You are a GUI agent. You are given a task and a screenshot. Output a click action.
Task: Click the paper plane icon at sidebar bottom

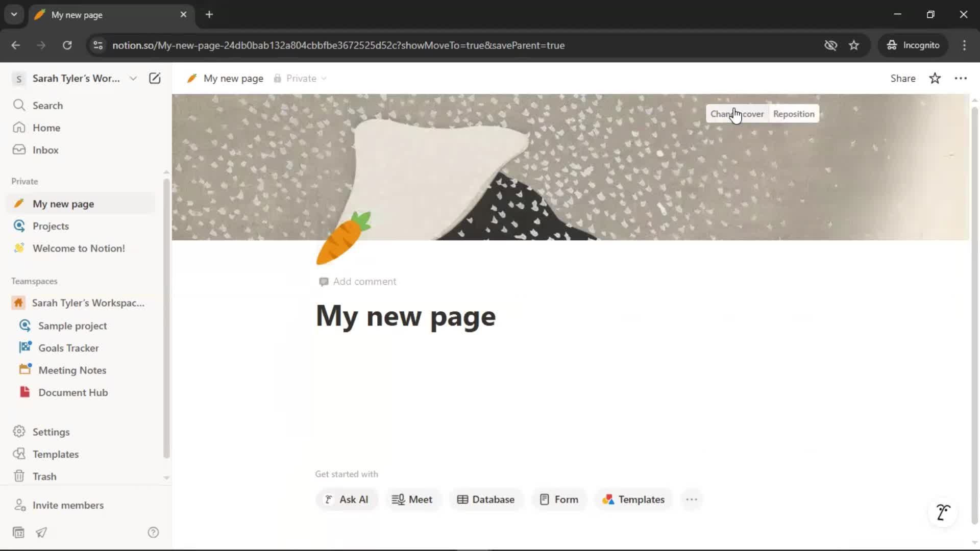[41, 533]
